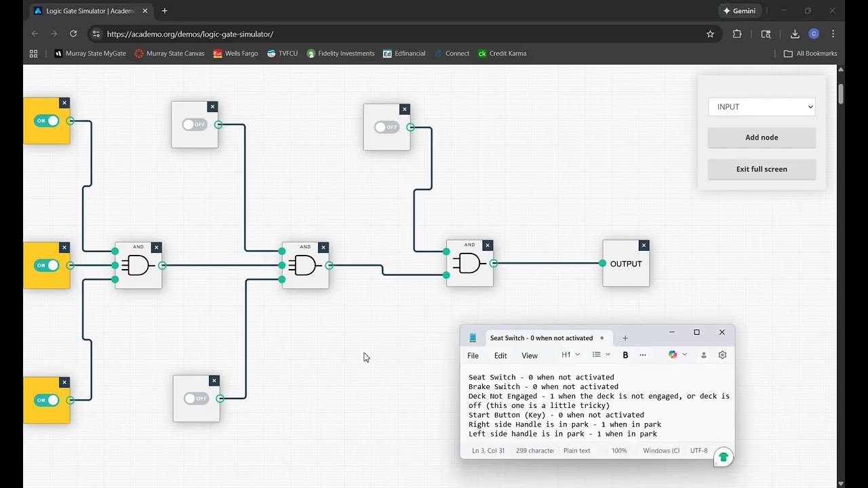
Task: Expand the Copilot dropdown arrow in Notepad
Action: (685, 354)
